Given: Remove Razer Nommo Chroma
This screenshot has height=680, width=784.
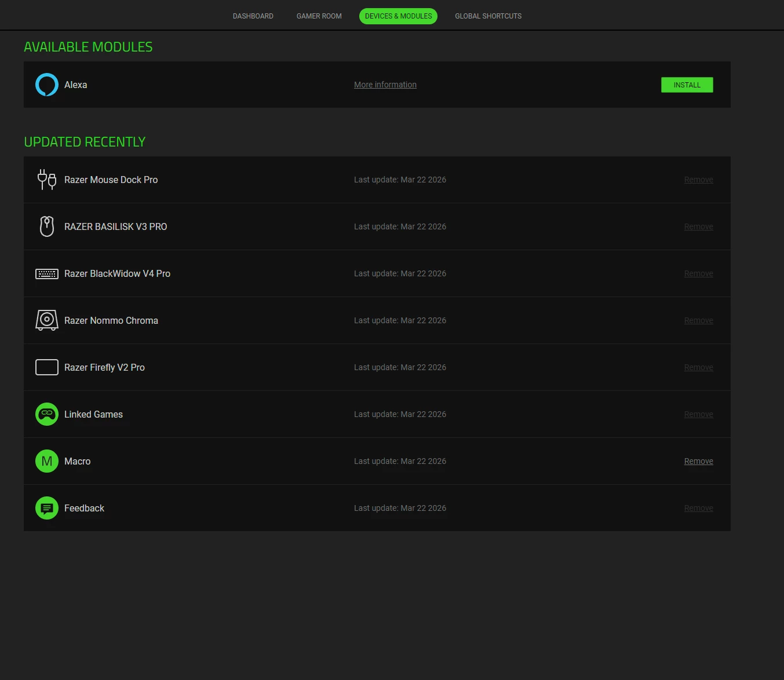Looking at the screenshot, I should pyautogui.click(x=699, y=320).
